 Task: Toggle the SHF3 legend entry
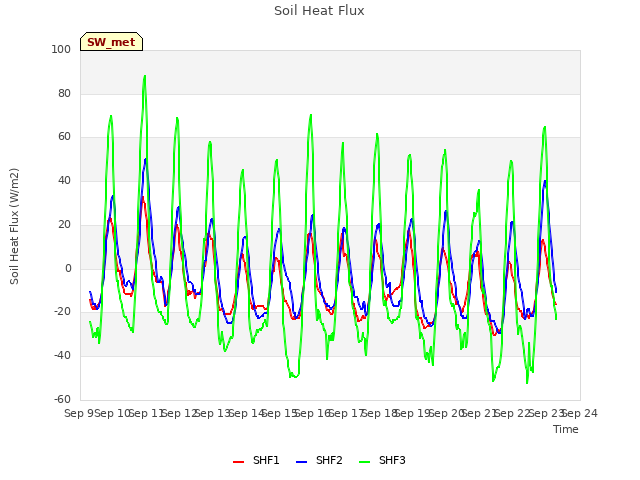[382, 460]
